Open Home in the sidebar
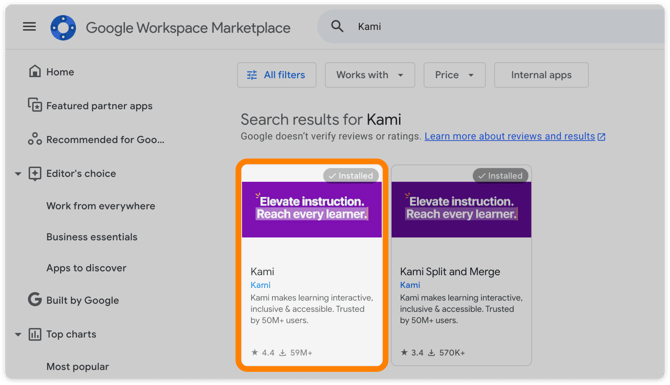 click(x=60, y=72)
